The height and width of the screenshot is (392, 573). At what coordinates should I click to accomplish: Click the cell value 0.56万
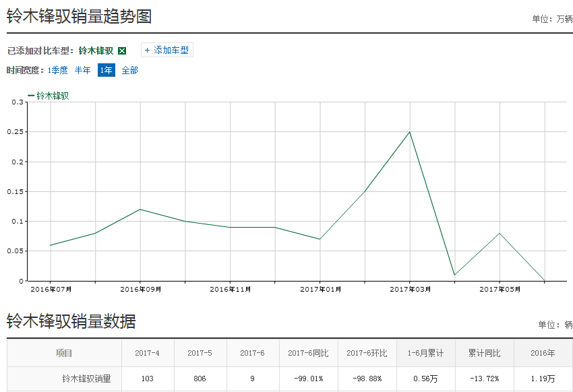[425, 379]
